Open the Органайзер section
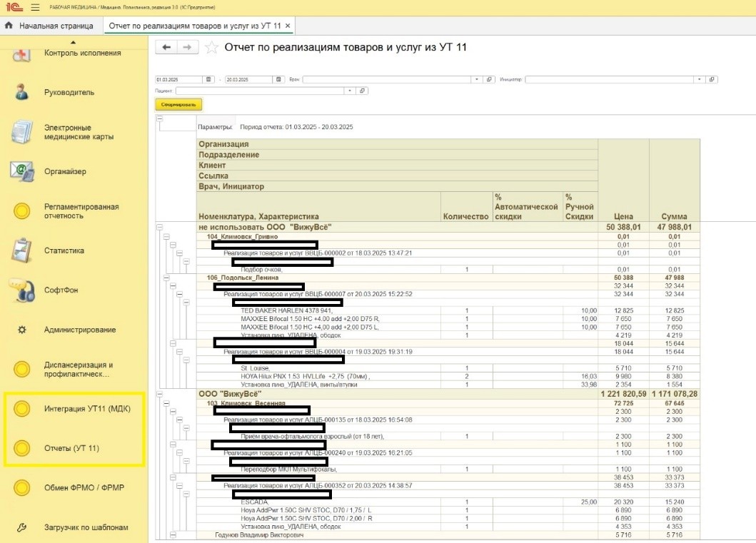The height and width of the screenshot is (543, 756). pyautogui.click(x=22, y=171)
